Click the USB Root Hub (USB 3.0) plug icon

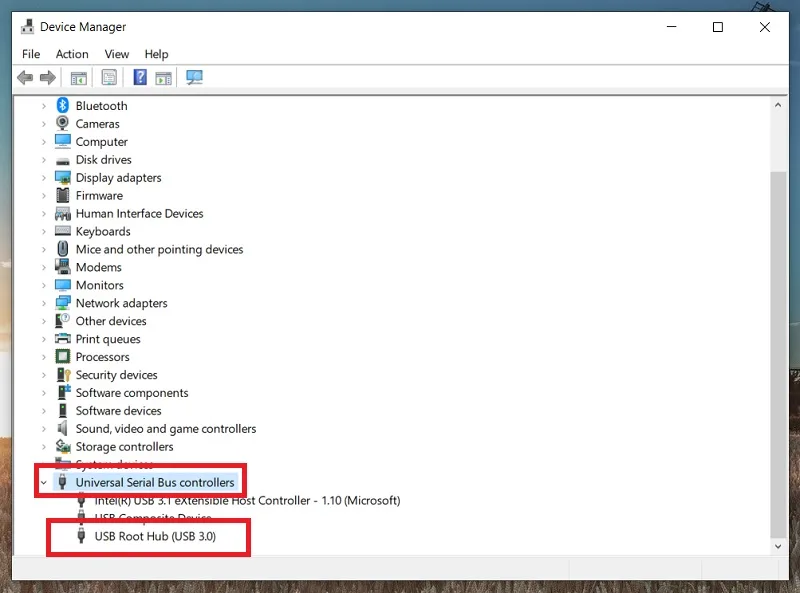pos(81,536)
